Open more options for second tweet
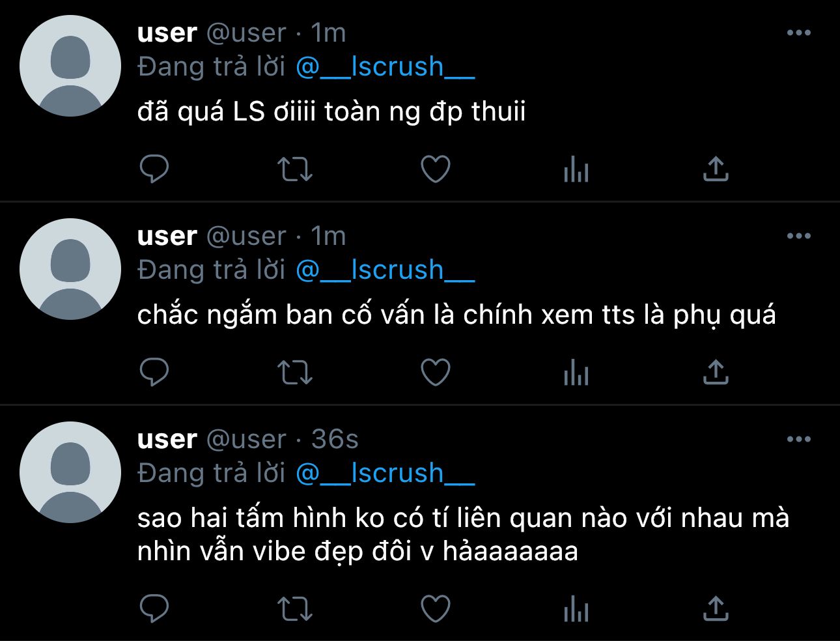The image size is (840, 641). pyautogui.click(x=799, y=236)
